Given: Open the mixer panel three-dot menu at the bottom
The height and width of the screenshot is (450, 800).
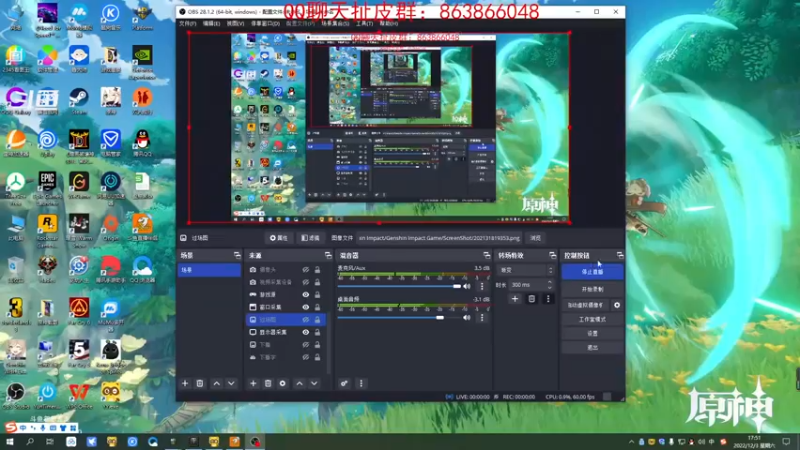Looking at the screenshot, I should (361, 383).
